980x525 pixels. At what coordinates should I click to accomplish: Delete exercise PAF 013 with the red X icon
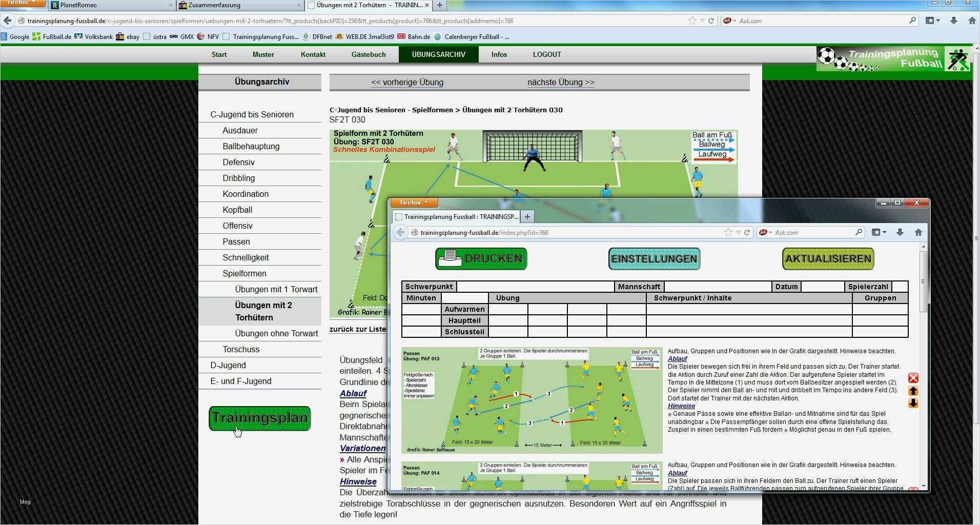click(x=913, y=378)
